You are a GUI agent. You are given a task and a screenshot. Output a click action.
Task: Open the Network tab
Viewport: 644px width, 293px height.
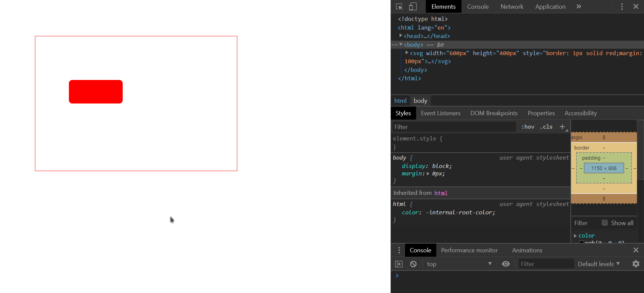[512, 7]
